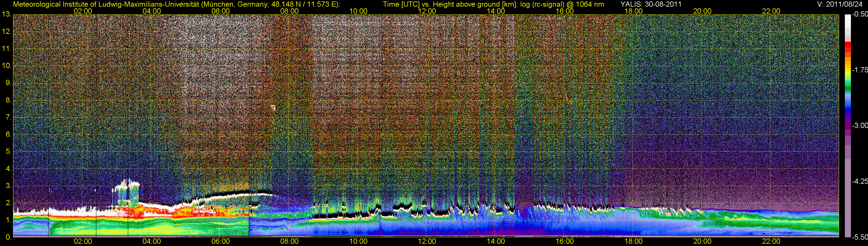Click the 11. km height axis label
Screen dimensions: 868x246
[x=6, y=49]
